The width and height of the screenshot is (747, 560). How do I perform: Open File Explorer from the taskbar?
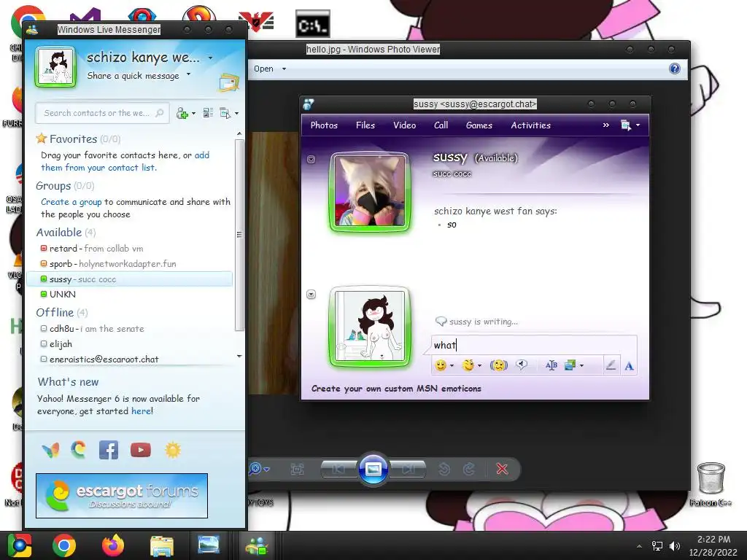161,545
